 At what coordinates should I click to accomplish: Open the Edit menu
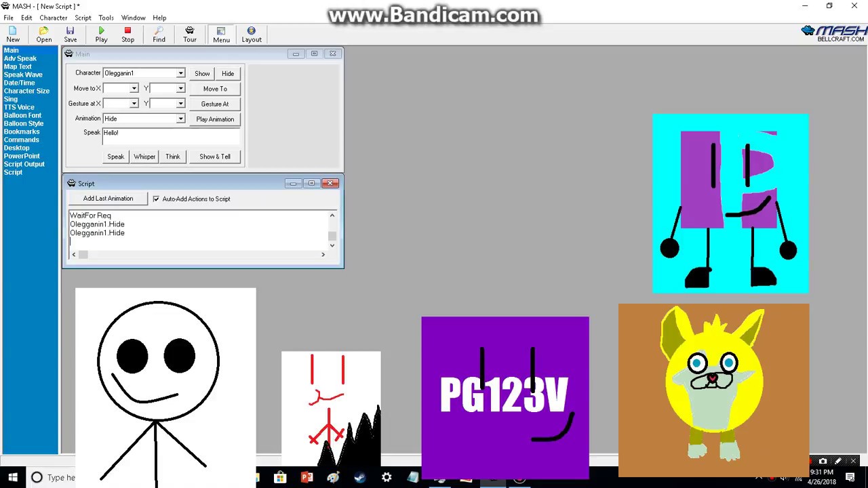click(26, 18)
